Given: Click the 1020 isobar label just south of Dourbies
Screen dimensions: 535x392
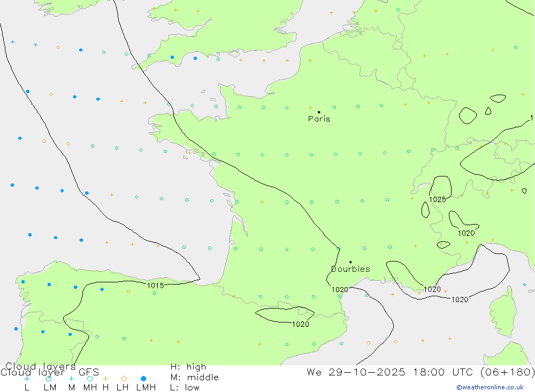Looking at the screenshot, I should 340,290.
